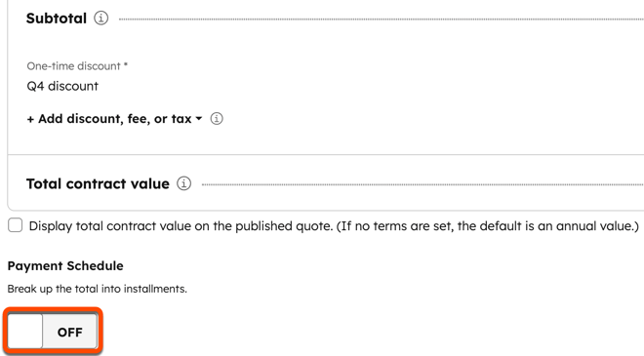
Task: Turn on the Payment Schedule toggle
Action: 53,331
